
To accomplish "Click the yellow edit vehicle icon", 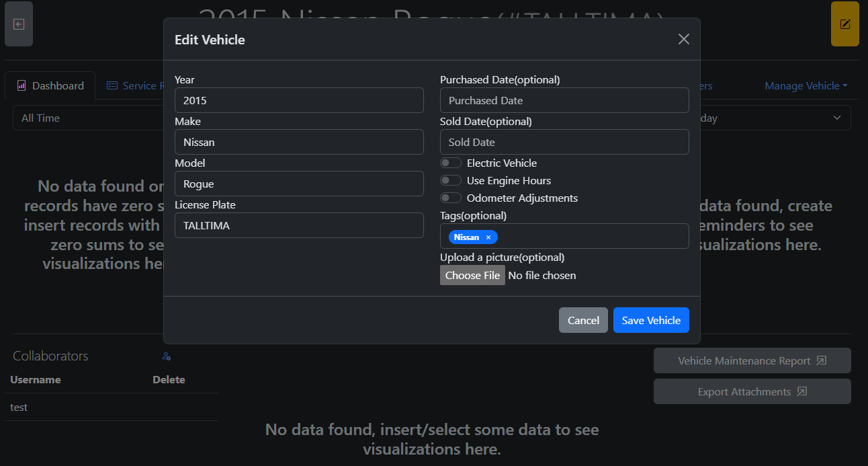I will pyautogui.click(x=844, y=24).
